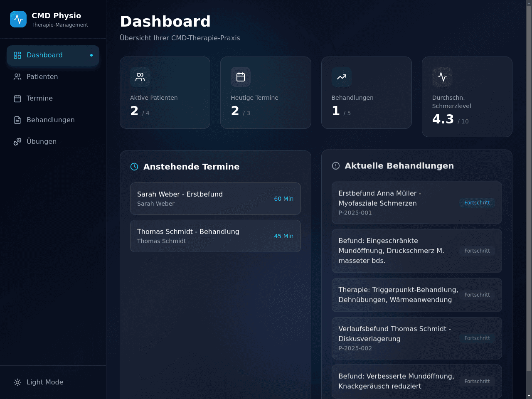532x399 pixels.
Task: Click the Heutige Termine label
Action: (x=254, y=98)
